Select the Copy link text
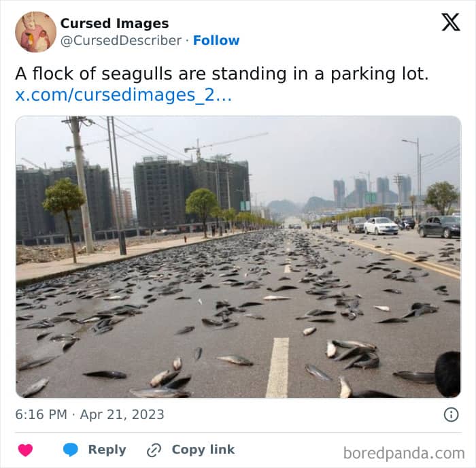 tap(203, 450)
